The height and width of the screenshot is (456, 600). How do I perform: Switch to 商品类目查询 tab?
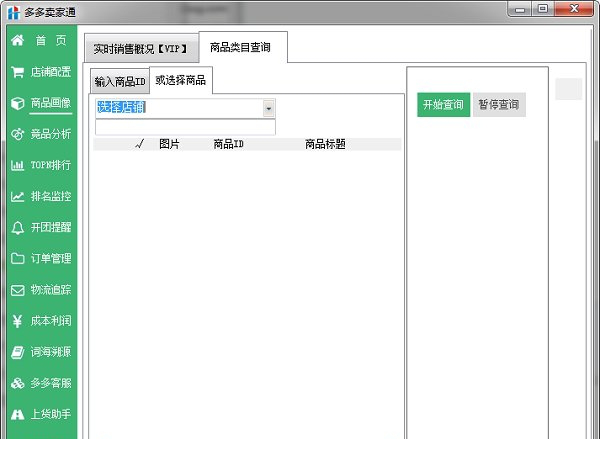click(243, 47)
